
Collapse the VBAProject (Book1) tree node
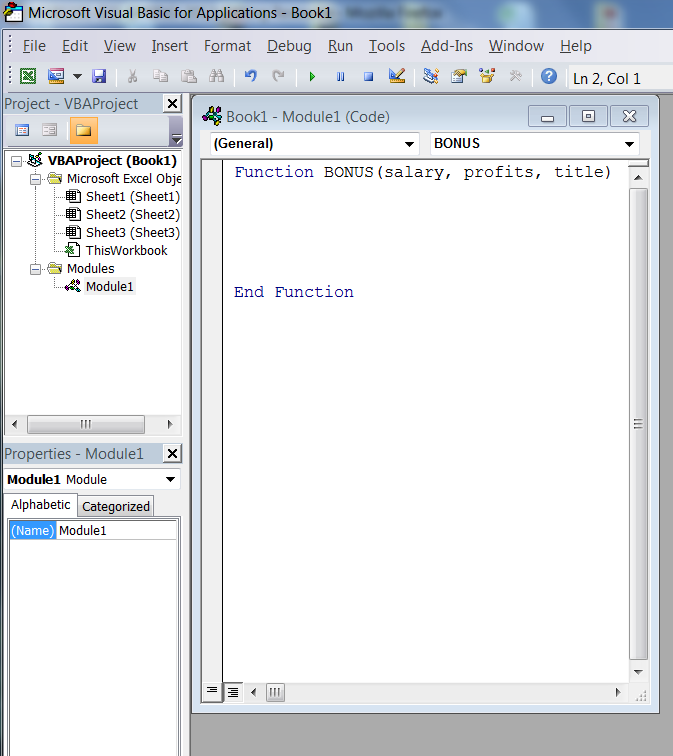[x=16, y=161]
